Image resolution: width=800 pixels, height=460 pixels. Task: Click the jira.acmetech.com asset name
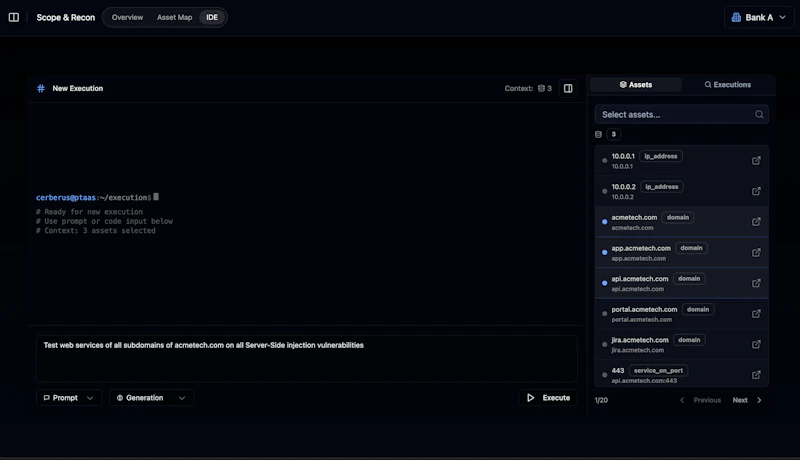640,340
